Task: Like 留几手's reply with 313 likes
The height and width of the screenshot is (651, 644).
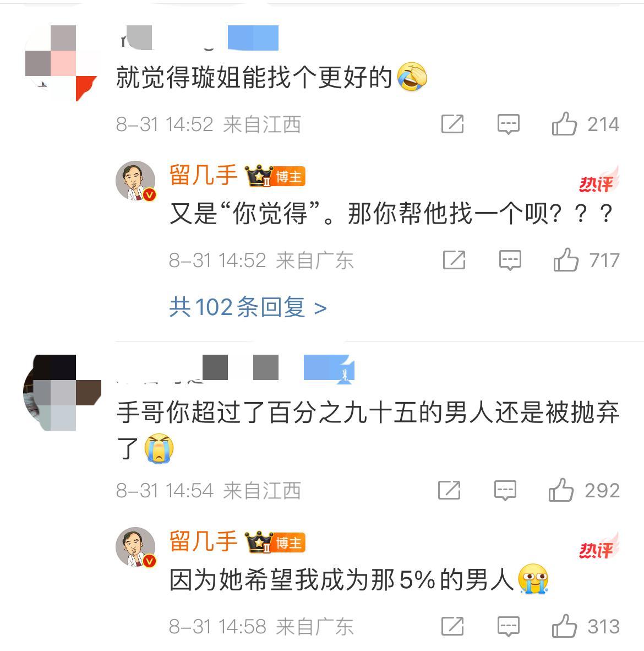Action: point(564,626)
